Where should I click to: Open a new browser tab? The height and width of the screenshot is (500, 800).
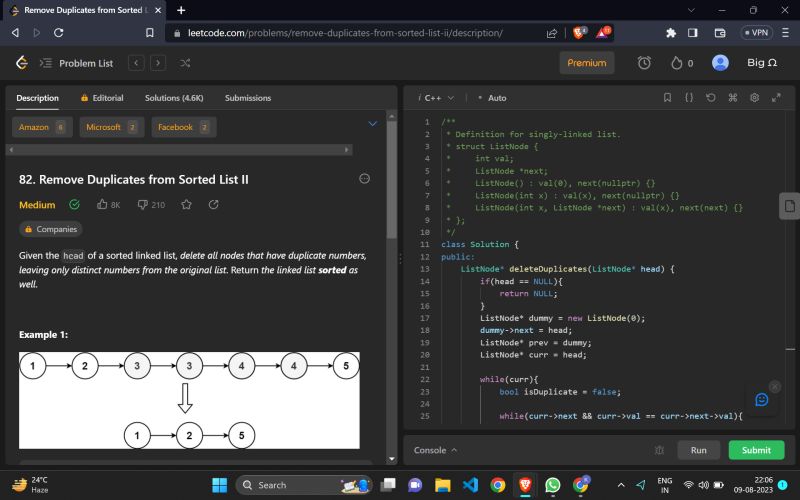(x=181, y=10)
